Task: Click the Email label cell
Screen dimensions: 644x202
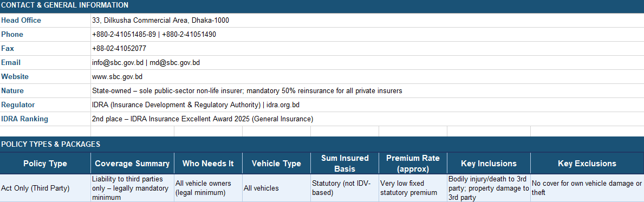Action: click(x=45, y=62)
